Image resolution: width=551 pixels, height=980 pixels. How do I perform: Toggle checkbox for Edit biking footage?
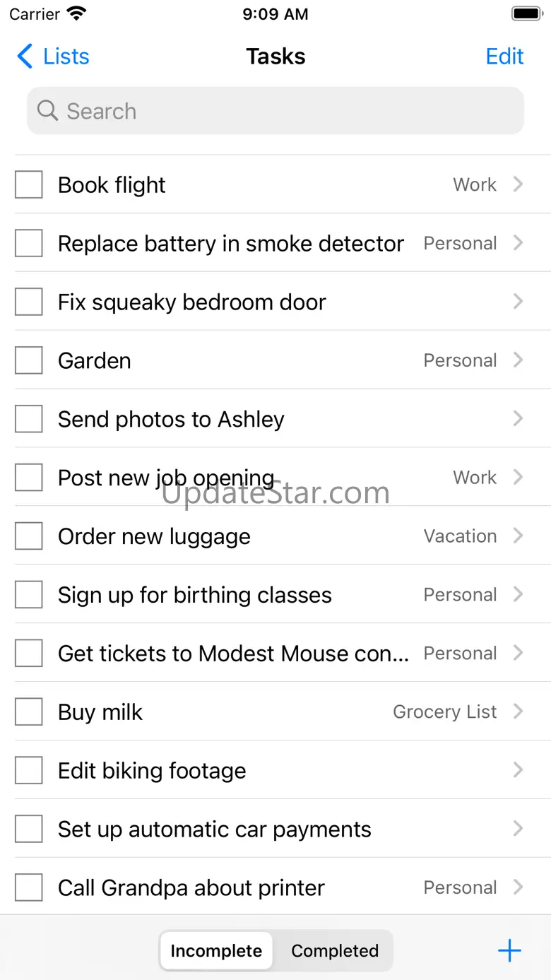(29, 771)
